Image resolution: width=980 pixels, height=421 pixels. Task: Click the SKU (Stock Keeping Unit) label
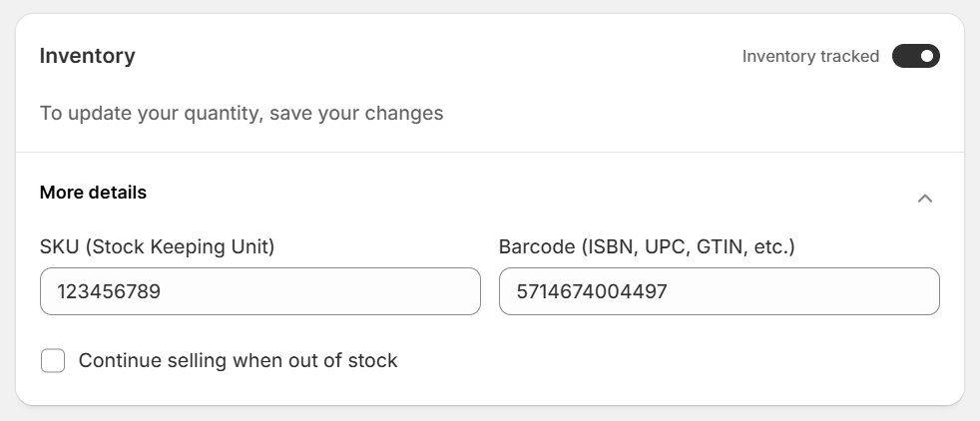coord(157,246)
